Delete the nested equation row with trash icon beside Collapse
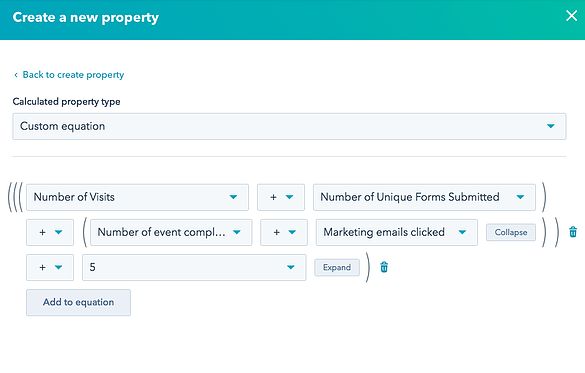585x373 pixels. click(573, 232)
